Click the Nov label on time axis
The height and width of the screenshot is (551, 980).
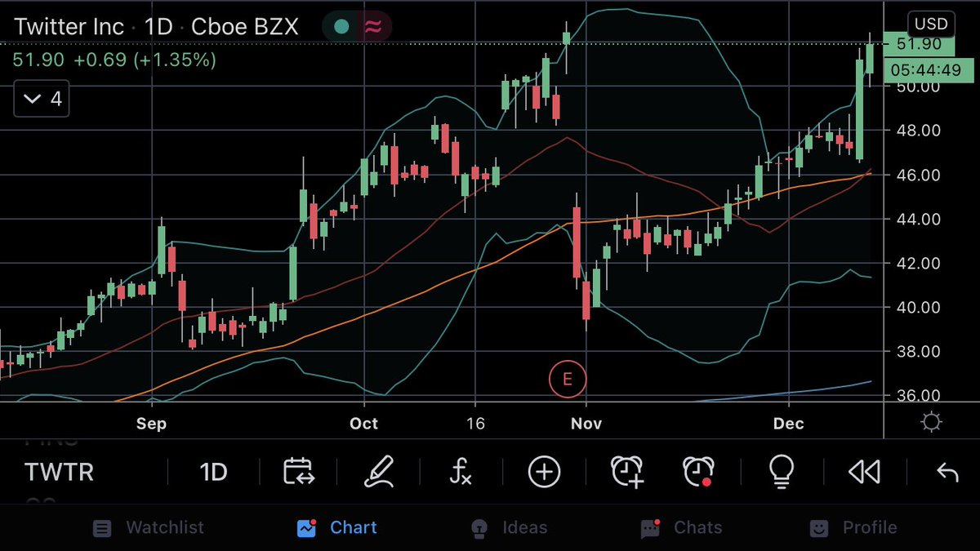tap(586, 423)
